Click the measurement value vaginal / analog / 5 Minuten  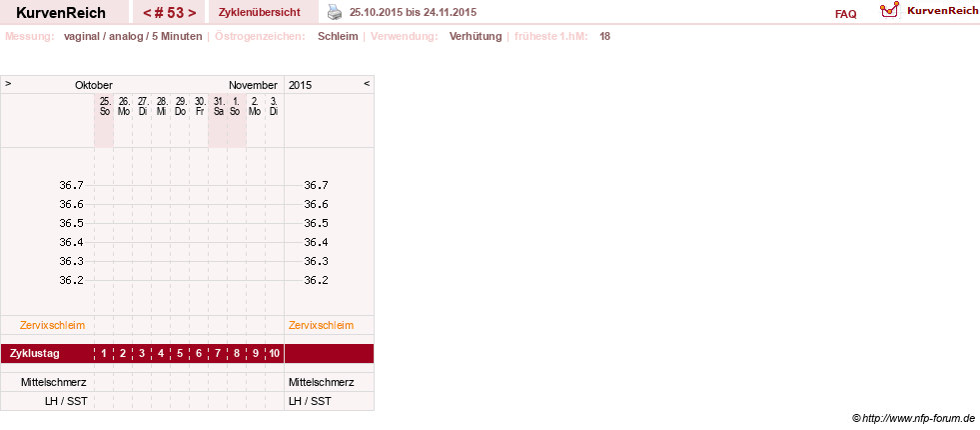coord(133,36)
